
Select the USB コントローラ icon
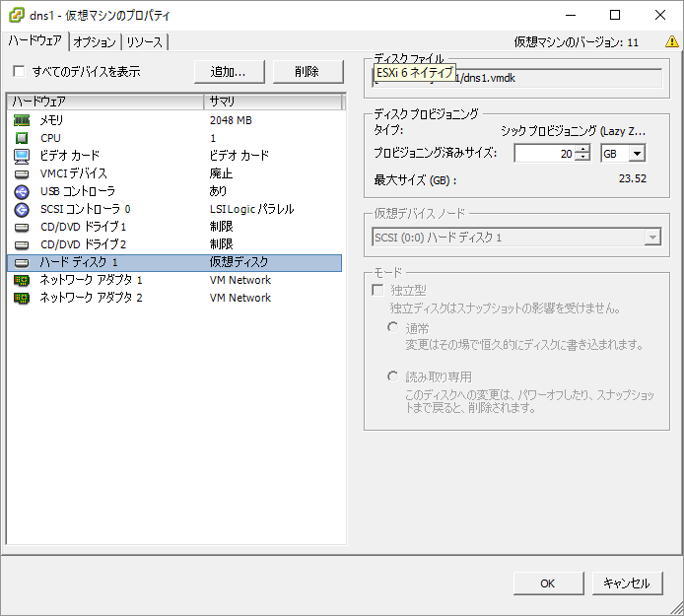[22, 191]
